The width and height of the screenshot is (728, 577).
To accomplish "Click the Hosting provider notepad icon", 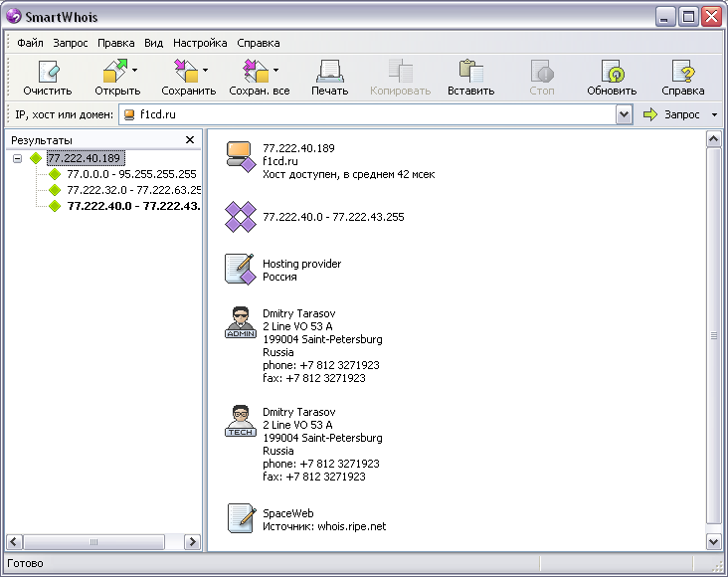I will click(x=241, y=269).
